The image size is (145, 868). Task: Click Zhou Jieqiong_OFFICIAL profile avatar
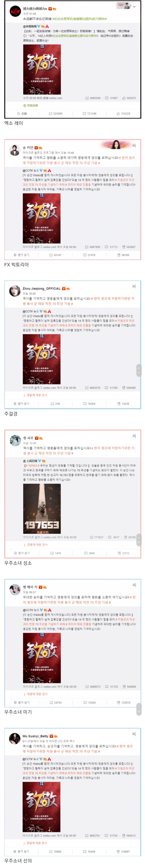click(x=15, y=291)
